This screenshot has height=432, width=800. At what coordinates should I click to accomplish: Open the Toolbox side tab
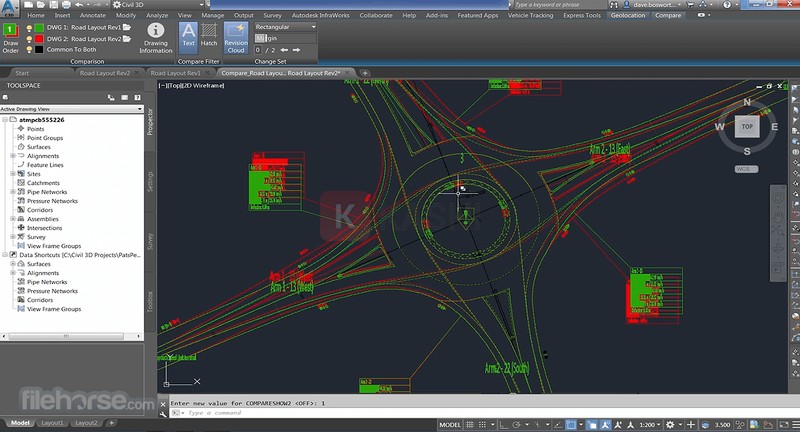(150, 301)
